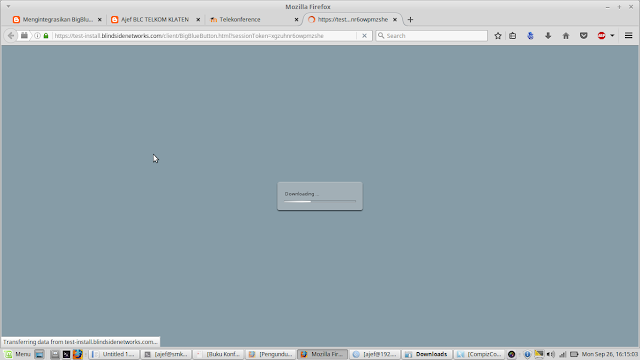Open the Firefox hamburger menu
640x360 pixels.
pyautogui.click(x=629, y=36)
